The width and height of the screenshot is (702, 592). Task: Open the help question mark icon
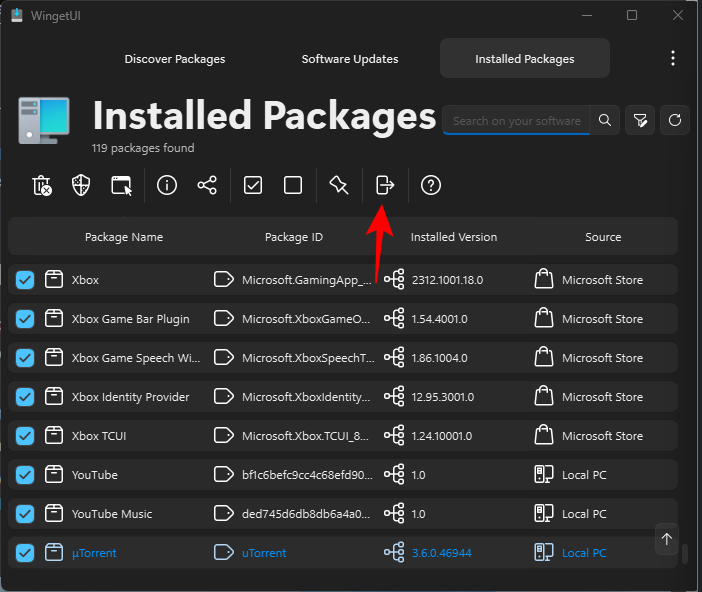431,185
